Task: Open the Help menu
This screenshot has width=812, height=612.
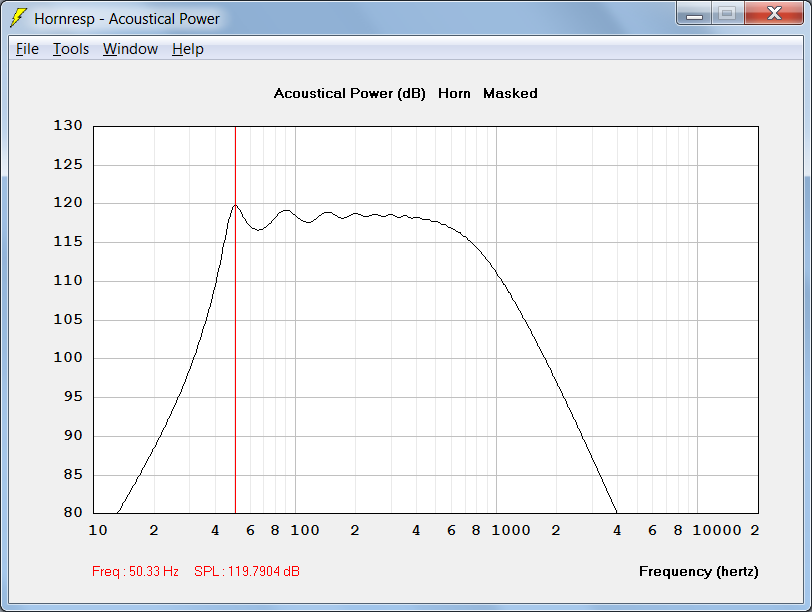Action: (187, 49)
